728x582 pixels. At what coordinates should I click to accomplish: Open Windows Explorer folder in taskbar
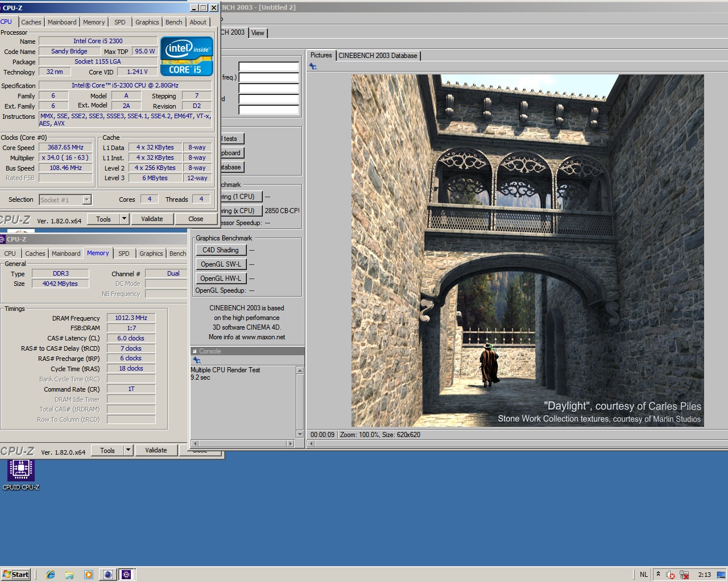[69, 575]
